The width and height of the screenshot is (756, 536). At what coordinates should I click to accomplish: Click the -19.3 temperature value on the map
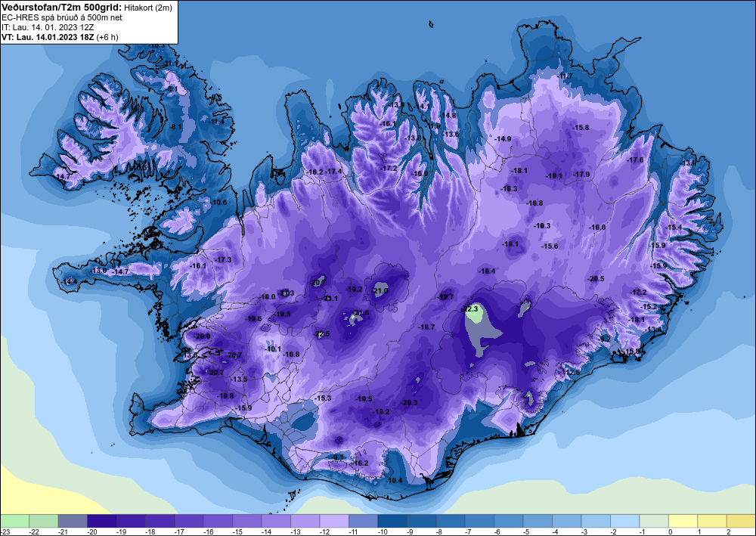(x=542, y=225)
